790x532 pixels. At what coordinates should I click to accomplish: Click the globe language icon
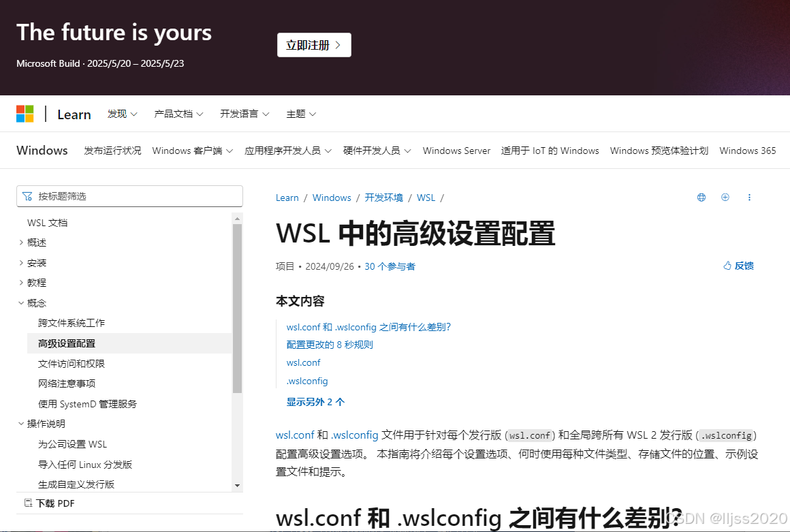click(x=701, y=198)
